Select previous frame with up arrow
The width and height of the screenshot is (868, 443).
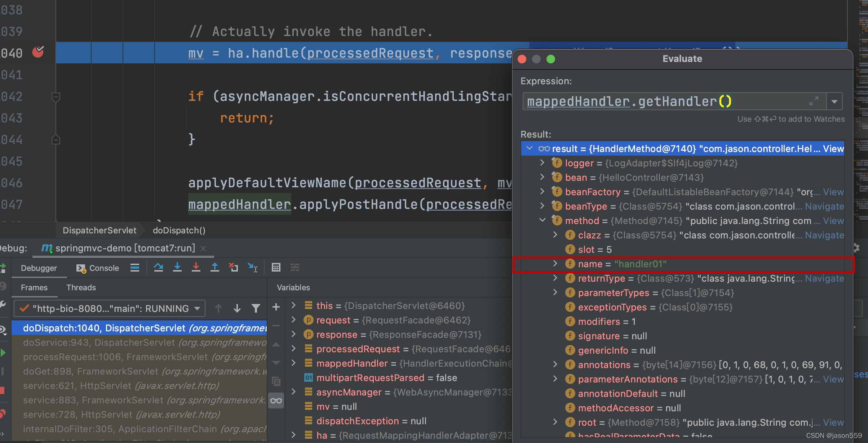pos(218,308)
